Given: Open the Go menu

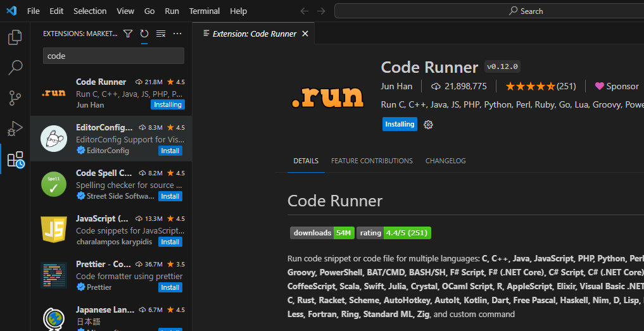Looking at the screenshot, I should (x=149, y=11).
